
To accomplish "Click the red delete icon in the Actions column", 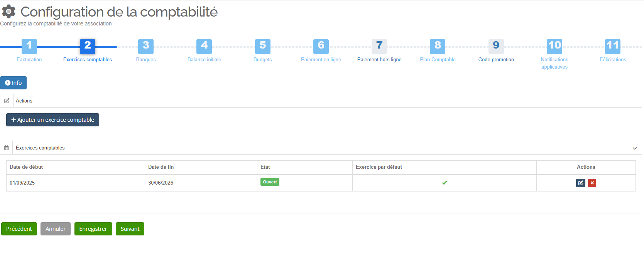I will click(592, 183).
